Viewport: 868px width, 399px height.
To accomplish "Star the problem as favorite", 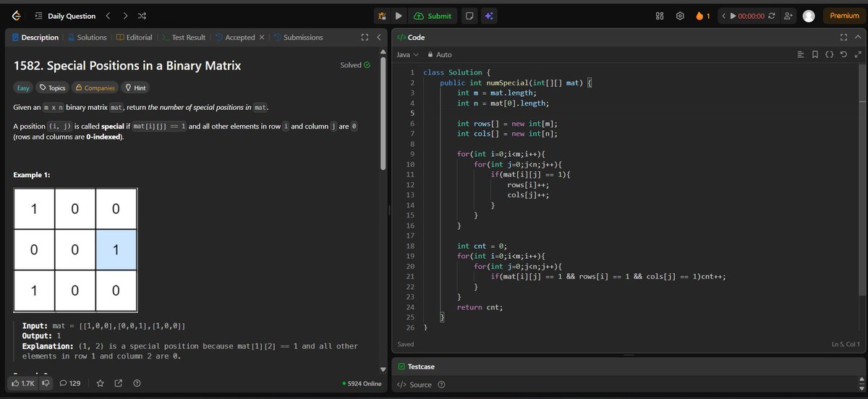I will (101, 383).
